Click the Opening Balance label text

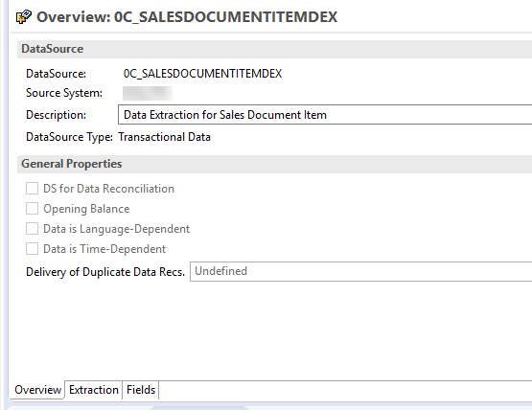[x=86, y=209]
